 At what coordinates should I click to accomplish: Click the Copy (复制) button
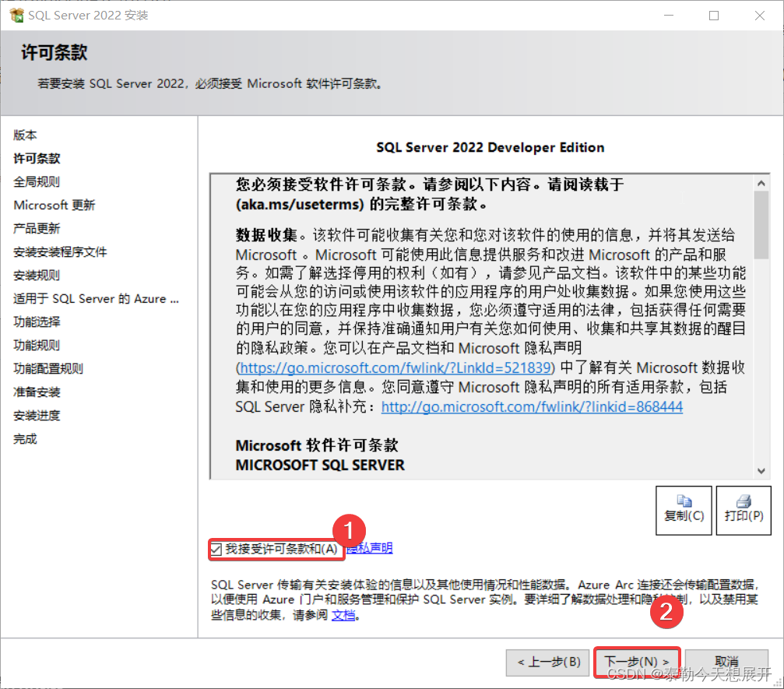tap(684, 510)
